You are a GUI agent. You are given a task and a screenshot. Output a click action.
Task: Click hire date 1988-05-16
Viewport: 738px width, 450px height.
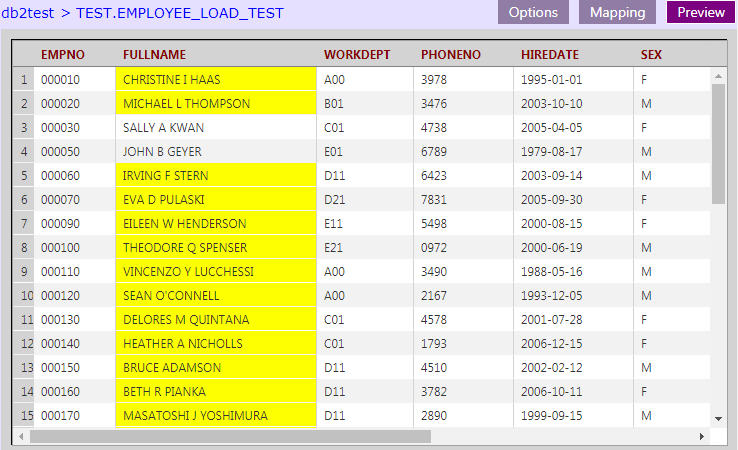[x=551, y=272]
